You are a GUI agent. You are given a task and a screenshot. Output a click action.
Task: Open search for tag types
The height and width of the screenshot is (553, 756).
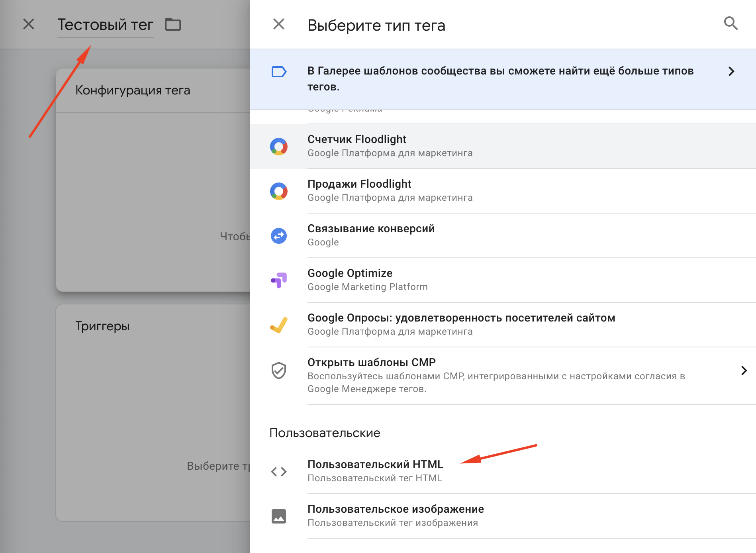[731, 24]
